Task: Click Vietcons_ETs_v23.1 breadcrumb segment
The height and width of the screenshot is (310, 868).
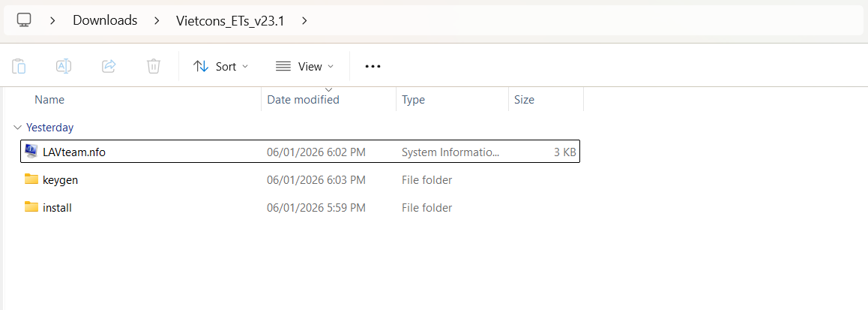Action: pyautogui.click(x=229, y=20)
